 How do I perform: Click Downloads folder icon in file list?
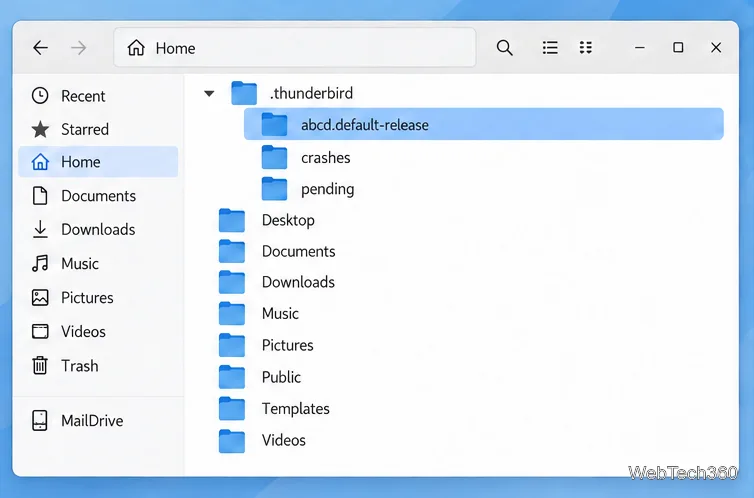(x=232, y=282)
